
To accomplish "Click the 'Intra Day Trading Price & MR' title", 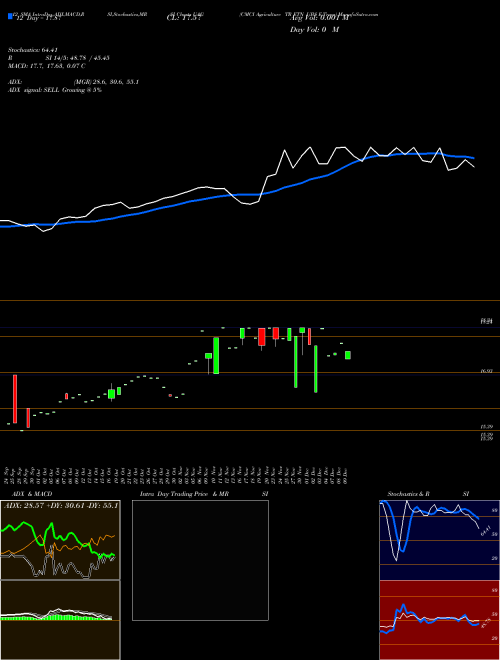I will coord(184,494).
